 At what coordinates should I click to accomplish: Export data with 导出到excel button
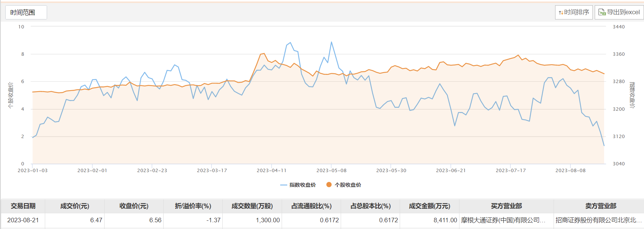pos(619,12)
